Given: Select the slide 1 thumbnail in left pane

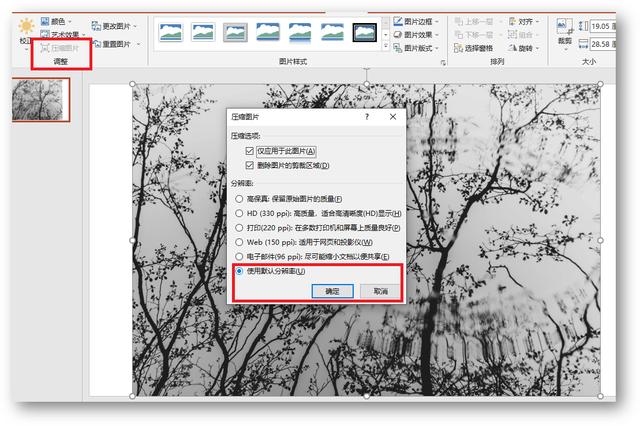Looking at the screenshot, I should coord(41,100).
